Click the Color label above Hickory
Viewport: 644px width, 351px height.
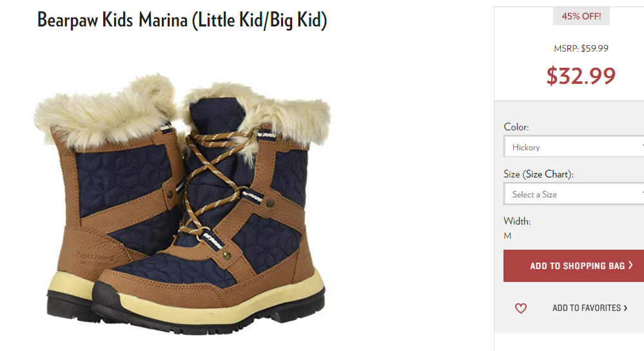pyautogui.click(x=516, y=127)
